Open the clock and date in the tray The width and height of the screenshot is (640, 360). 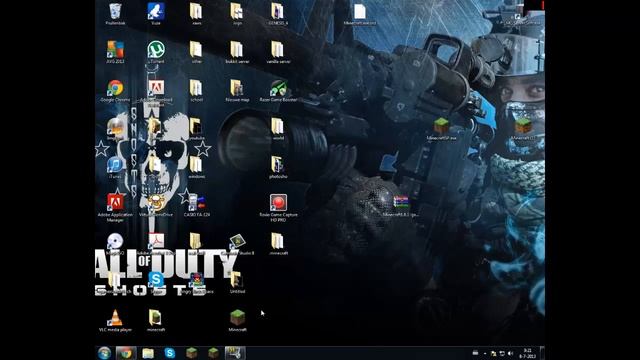point(527,353)
